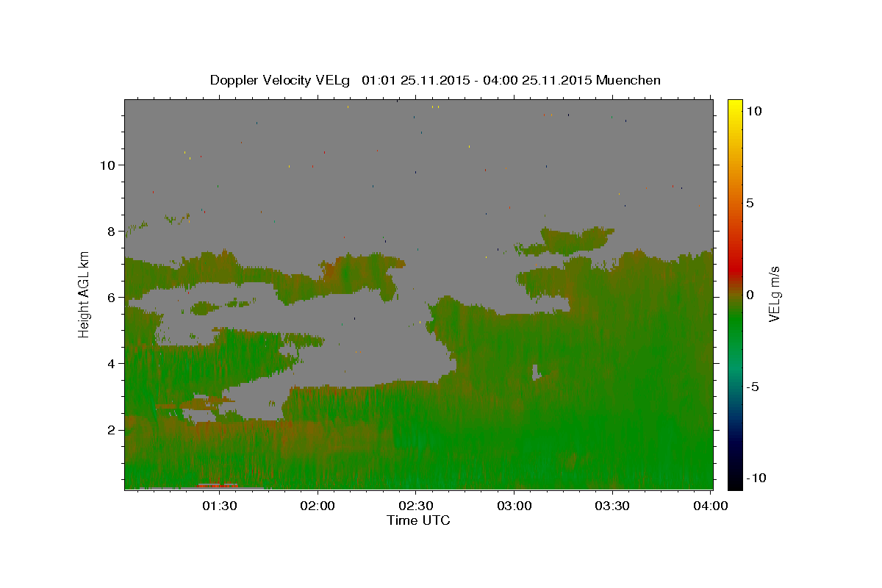Click the 02:00 time axis tick label

(x=318, y=506)
